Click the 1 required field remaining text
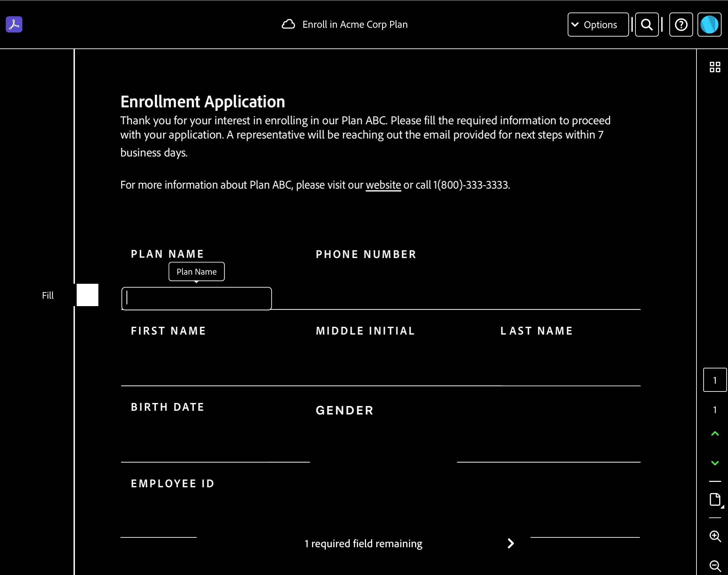Image resolution: width=728 pixels, height=575 pixels. click(363, 544)
